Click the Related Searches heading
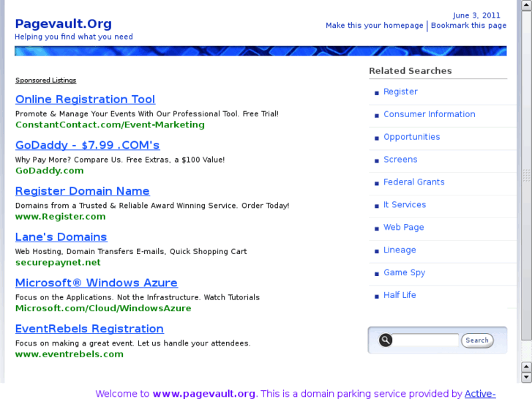Image resolution: width=532 pixels, height=399 pixels. 411,70
